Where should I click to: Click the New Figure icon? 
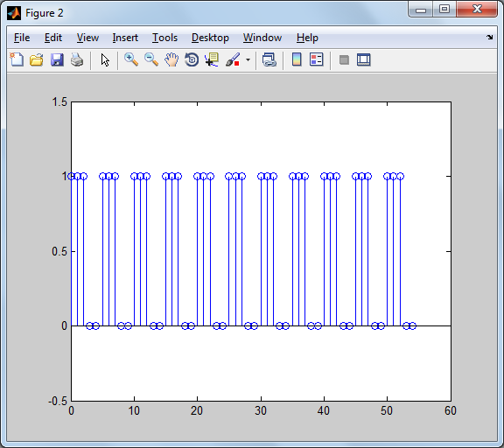pos(17,59)
